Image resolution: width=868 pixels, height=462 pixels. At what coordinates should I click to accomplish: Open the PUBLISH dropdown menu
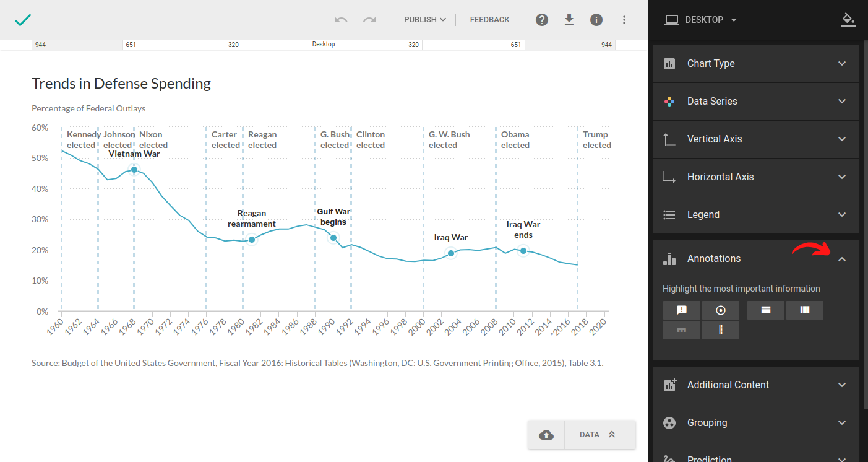click(x=424, y=20)
